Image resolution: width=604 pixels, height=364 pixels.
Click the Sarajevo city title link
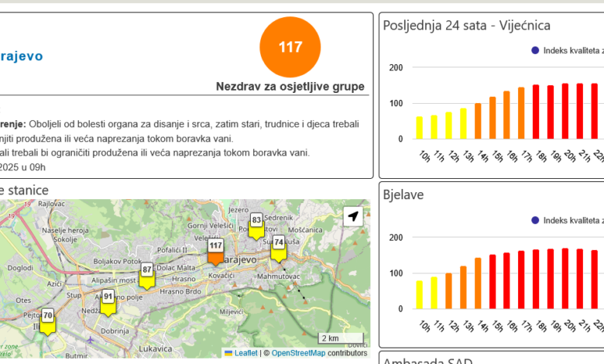[x=22, y=57]
